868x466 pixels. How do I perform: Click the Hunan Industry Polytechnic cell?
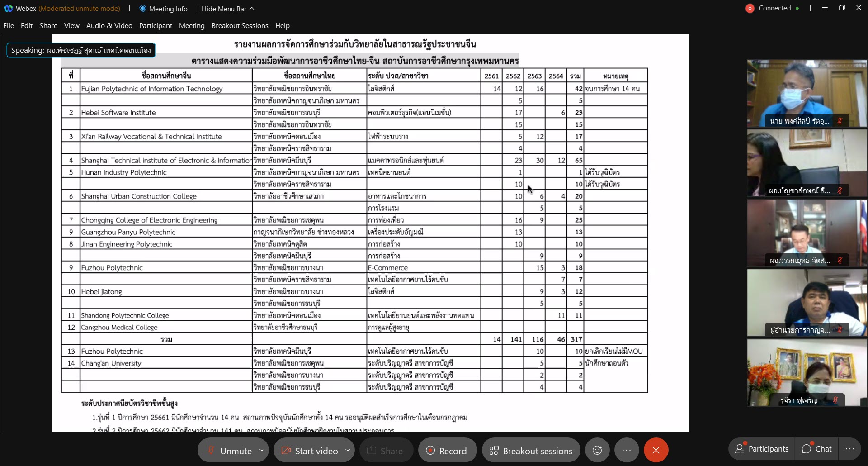[x=166, y=172]
